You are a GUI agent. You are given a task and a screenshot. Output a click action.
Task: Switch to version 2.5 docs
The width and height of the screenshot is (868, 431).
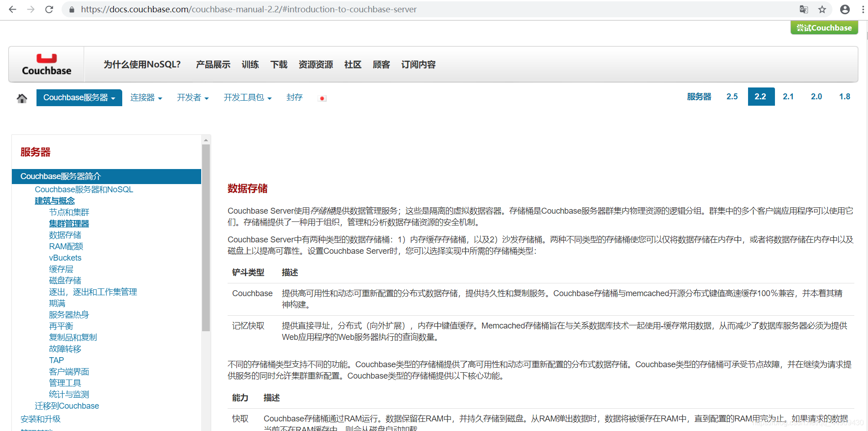732,97
